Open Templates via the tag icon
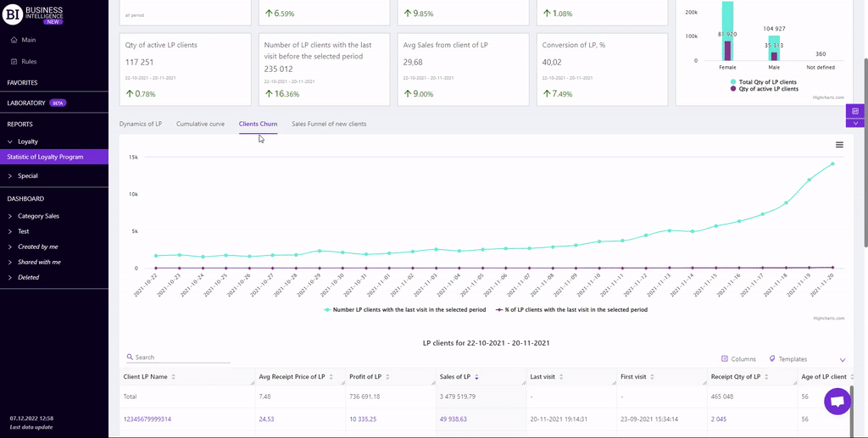 772,359
